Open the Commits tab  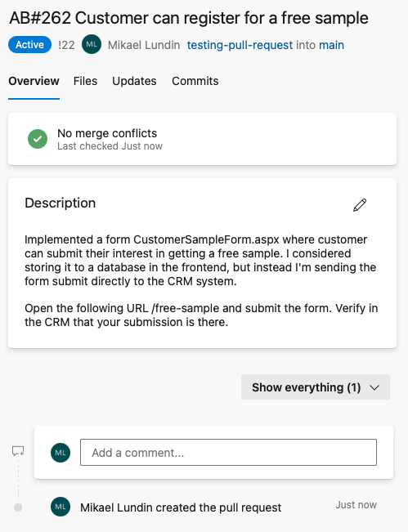(195, 81)
